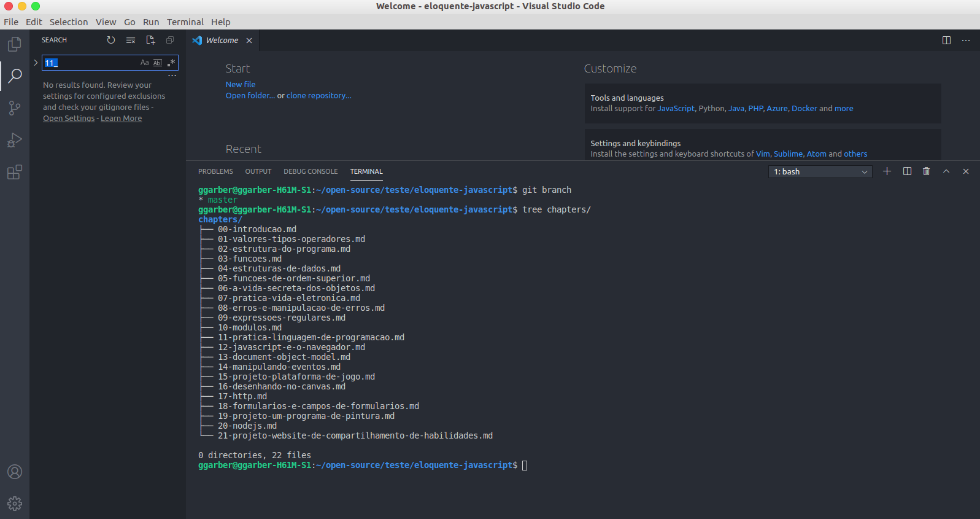This screenshot has height=519, width=980.
Task: Toggle Use Regular Expression in search
Action: coord(171,63)
